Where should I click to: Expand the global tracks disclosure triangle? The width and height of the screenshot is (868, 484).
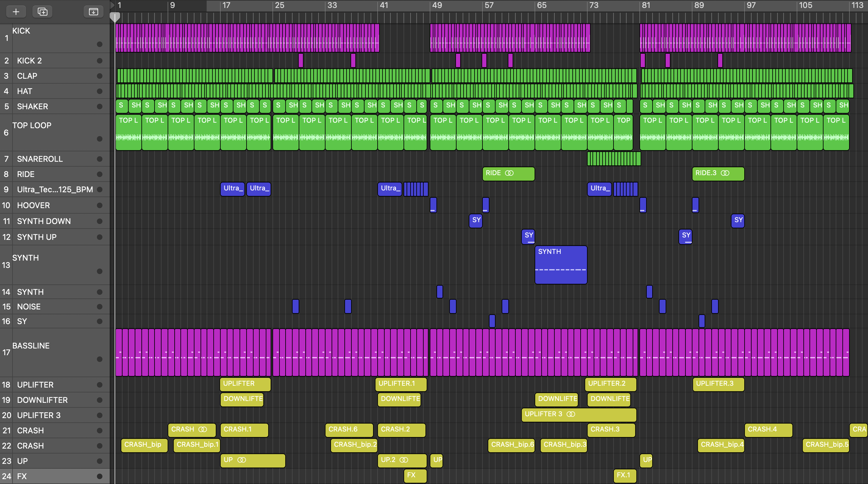coord(112,5)
